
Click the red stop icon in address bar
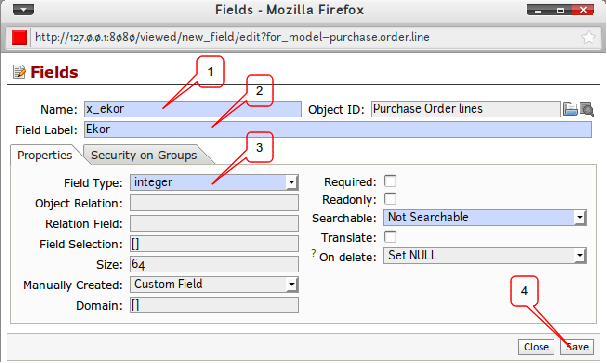coord(19,38)
